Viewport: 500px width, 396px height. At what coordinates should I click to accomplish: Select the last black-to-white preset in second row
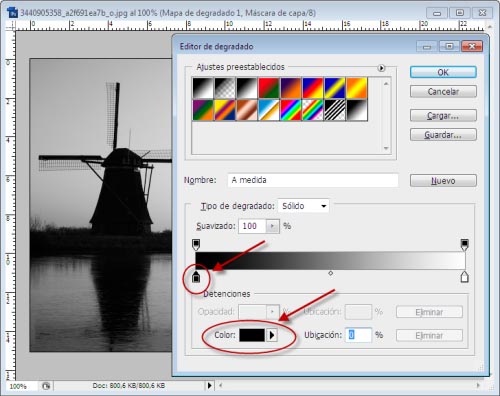[x=357, y=110]
